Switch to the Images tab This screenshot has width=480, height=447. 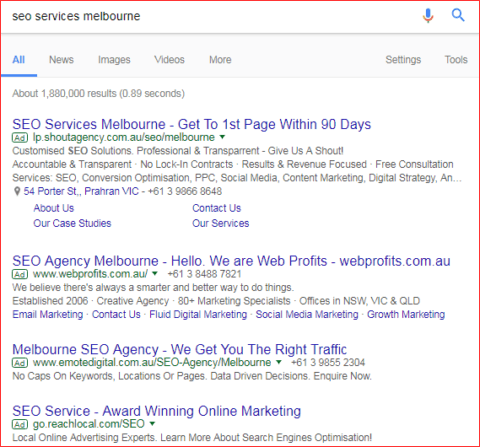coord(114,60)
